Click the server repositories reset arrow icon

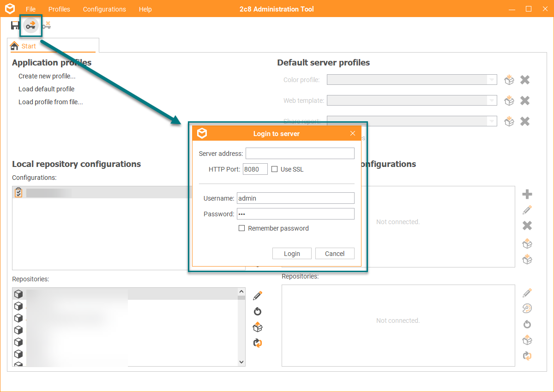click(x=527, y=324)
